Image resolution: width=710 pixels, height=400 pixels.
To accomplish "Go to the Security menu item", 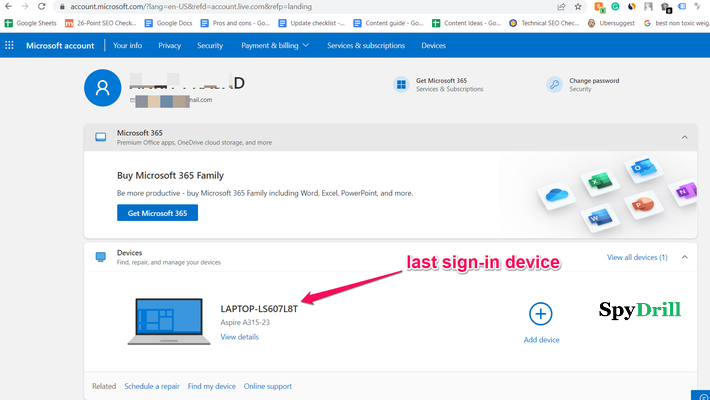I will [210, 45].
